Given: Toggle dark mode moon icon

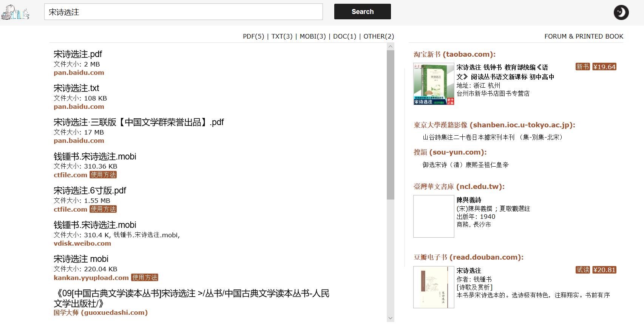Looking at the screenshot, I should (621, 12).
